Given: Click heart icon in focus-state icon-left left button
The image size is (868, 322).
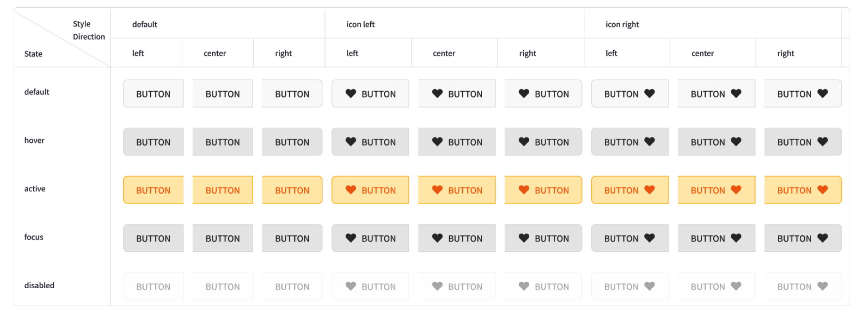Looking at the screenshot, I should (351, 238).
